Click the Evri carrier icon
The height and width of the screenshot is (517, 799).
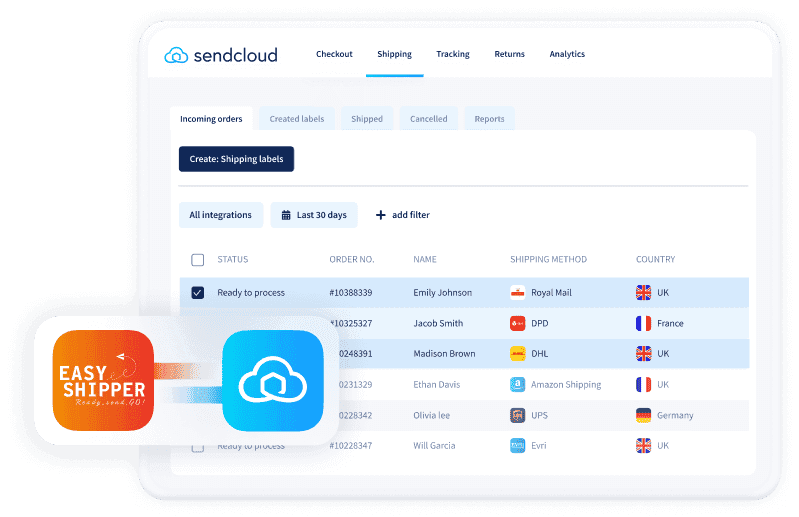[x=518, y=446]
